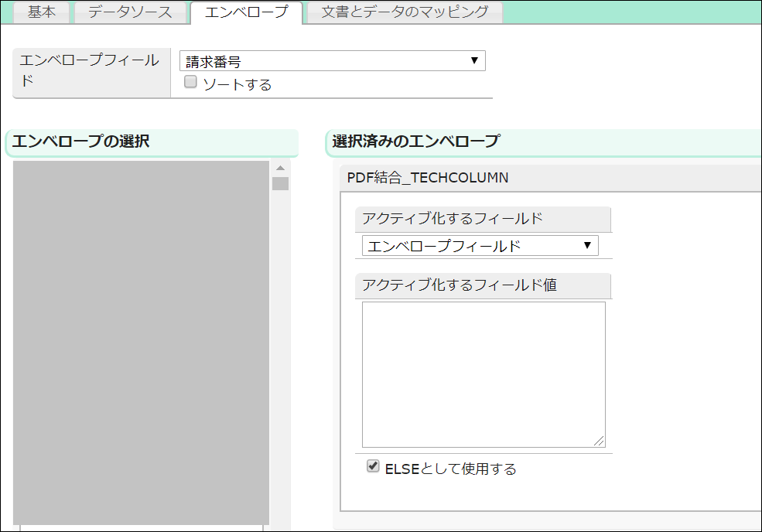Click the 選択済みのエンベロープ section header
762x532 pixels.
415,142
